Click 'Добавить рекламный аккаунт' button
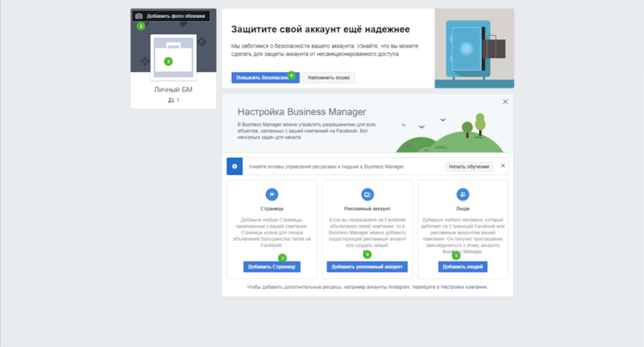The image size is (644, 347). pyautogui.click(x=367, y=267)
